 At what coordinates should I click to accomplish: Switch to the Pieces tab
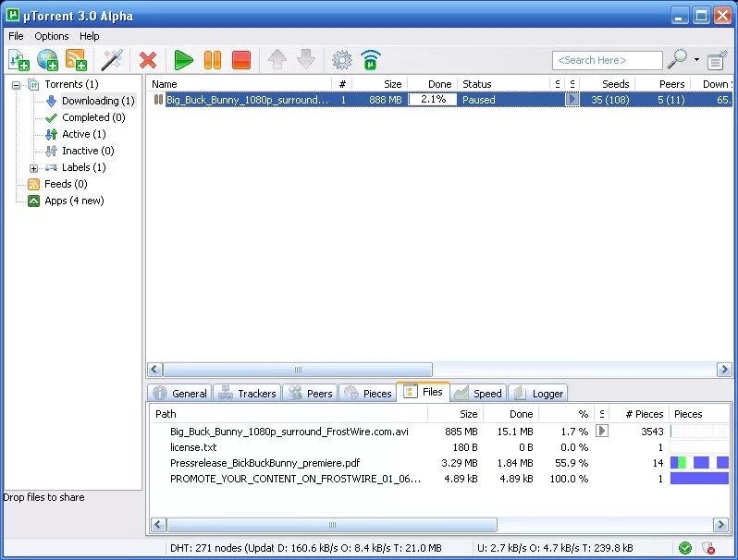coord(367,393)
